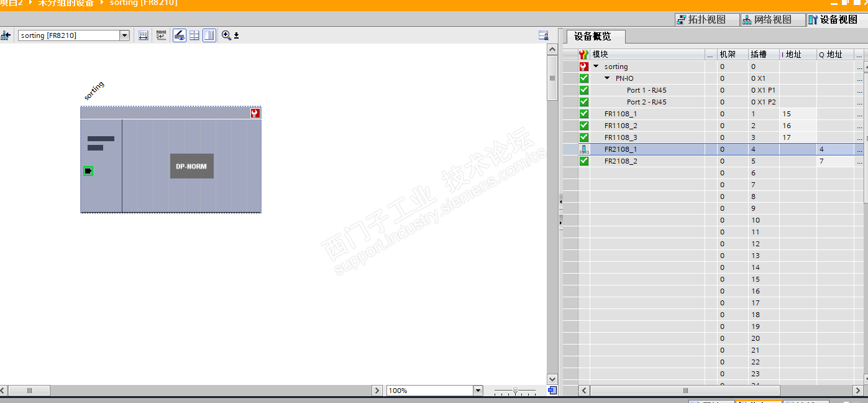The image size is (868, 403).
Task: Switch to the 设备视图 device view tab
Action: click(836, 20)
